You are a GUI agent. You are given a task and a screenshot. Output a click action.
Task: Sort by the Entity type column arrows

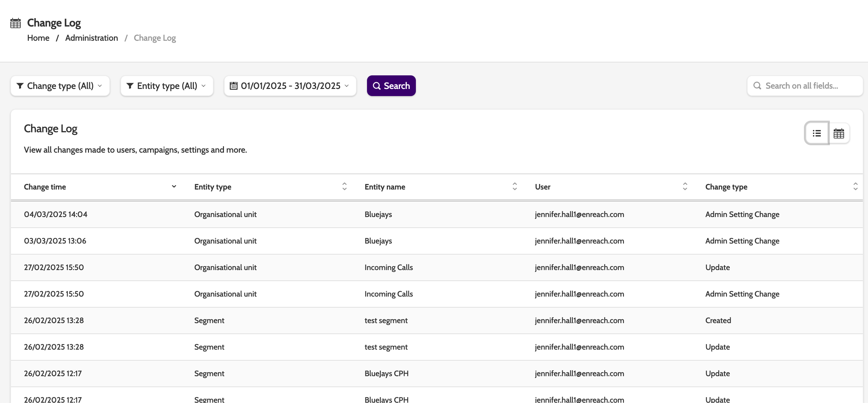click(344, 187)
